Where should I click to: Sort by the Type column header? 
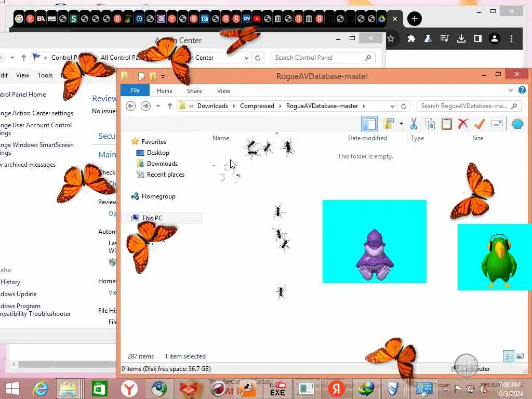[417, 138]
